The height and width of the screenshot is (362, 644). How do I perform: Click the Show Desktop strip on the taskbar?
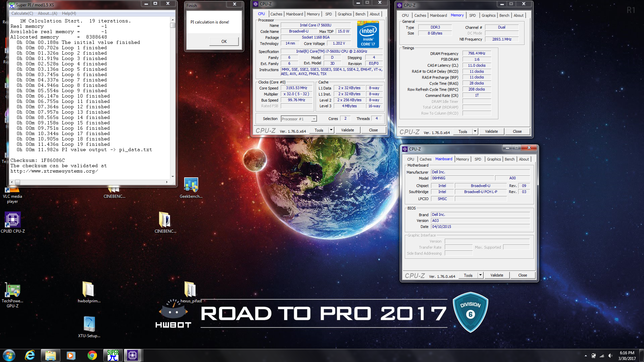tap(642, 356)
